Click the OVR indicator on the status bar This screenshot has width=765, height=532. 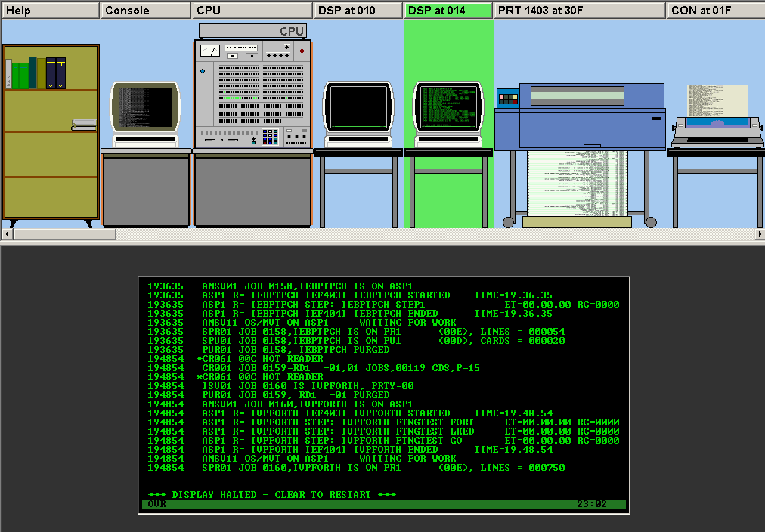click(x=156, y=503)
